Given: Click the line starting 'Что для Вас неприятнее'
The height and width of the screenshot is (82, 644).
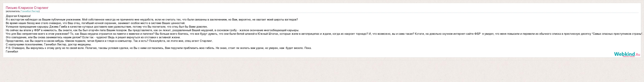Looking at the screenshot, I should 324,34.
